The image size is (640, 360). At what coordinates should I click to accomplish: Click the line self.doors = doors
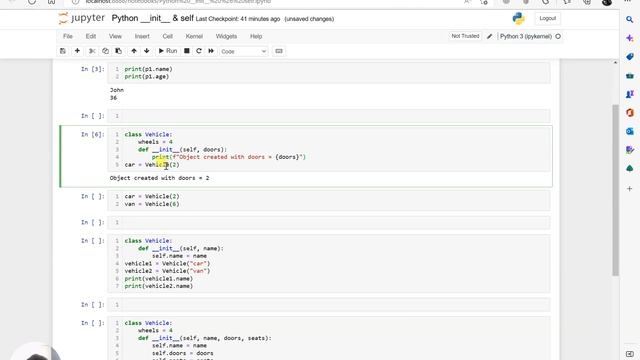pos(182,353)
